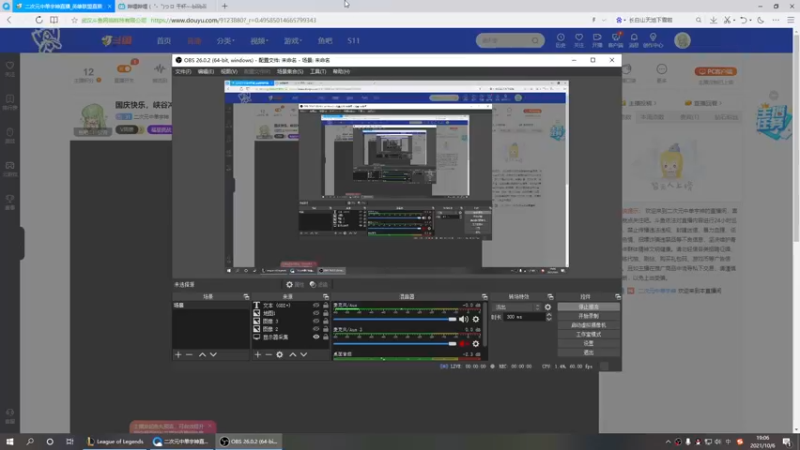This screenshot has height=450, width=800.
Task: Hide the 显示器采集 source with eye icon
Action: pos(316,337)
